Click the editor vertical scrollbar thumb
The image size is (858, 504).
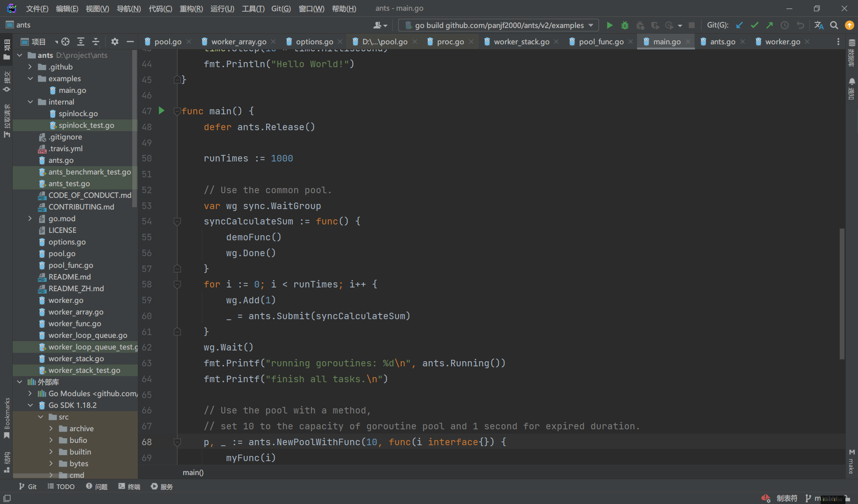coord(842,294)
